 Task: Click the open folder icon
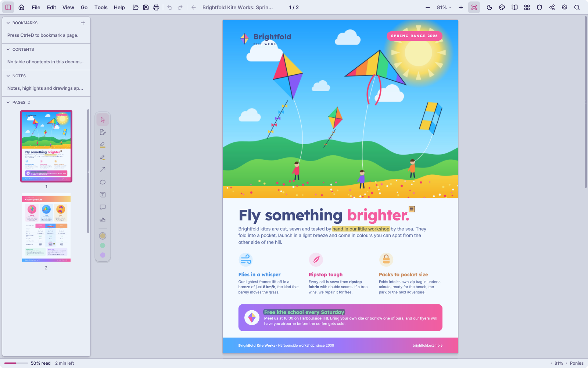pyautogui.click(x=136, y=7)
